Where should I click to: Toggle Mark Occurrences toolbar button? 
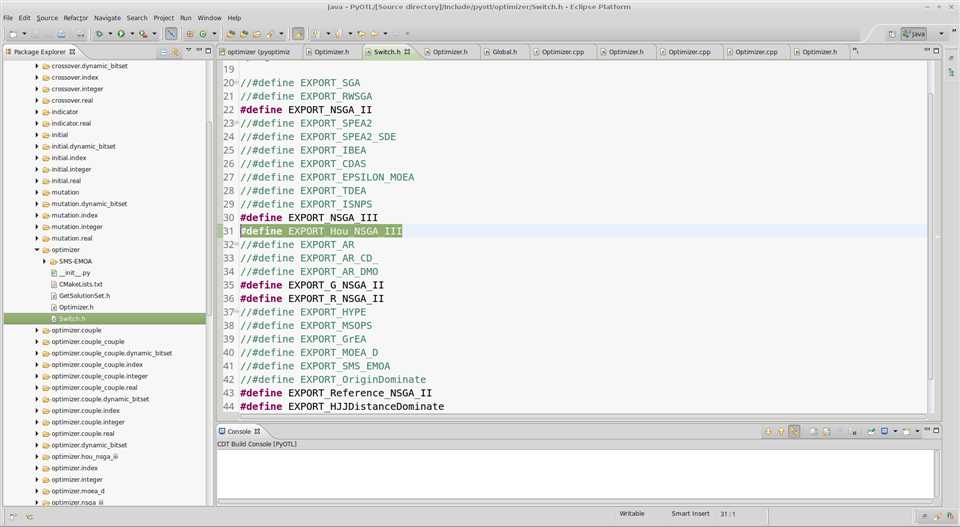[x=298, y=34]
